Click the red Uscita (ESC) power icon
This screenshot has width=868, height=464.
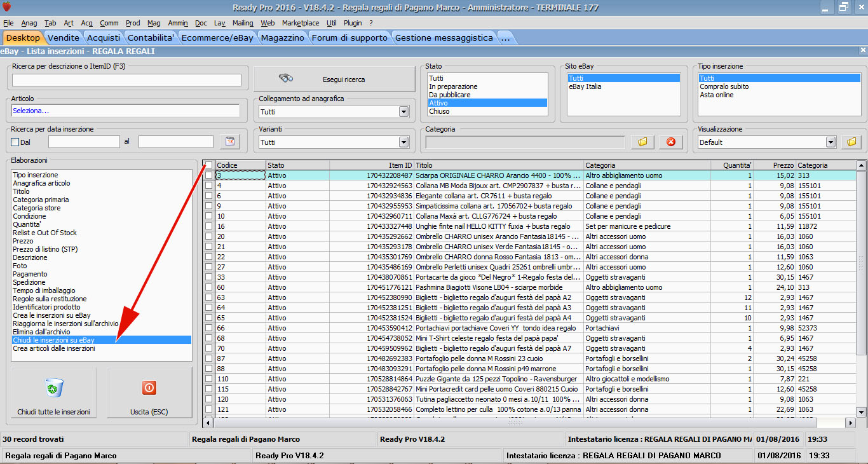tap(149, 387)
